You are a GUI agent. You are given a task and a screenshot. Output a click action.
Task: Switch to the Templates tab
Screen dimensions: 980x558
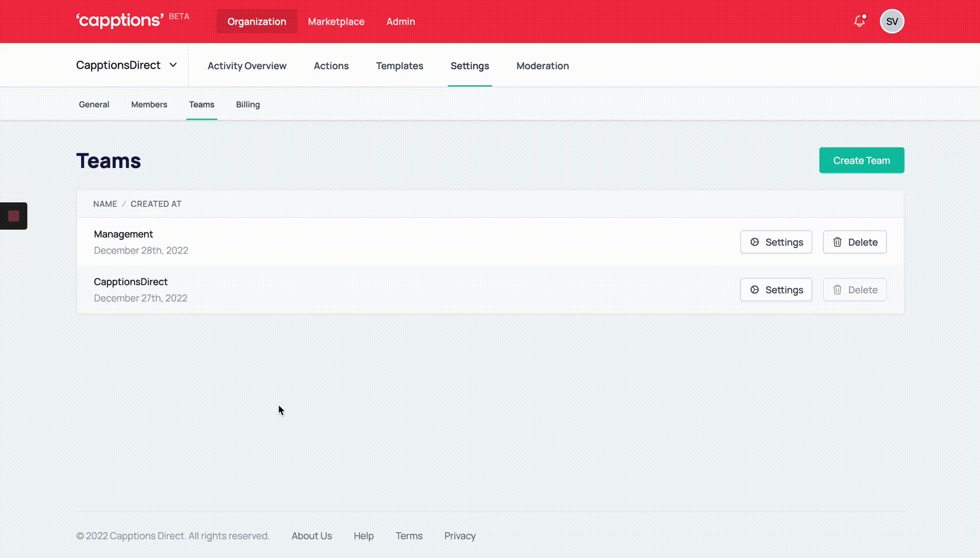coord(399,66)
